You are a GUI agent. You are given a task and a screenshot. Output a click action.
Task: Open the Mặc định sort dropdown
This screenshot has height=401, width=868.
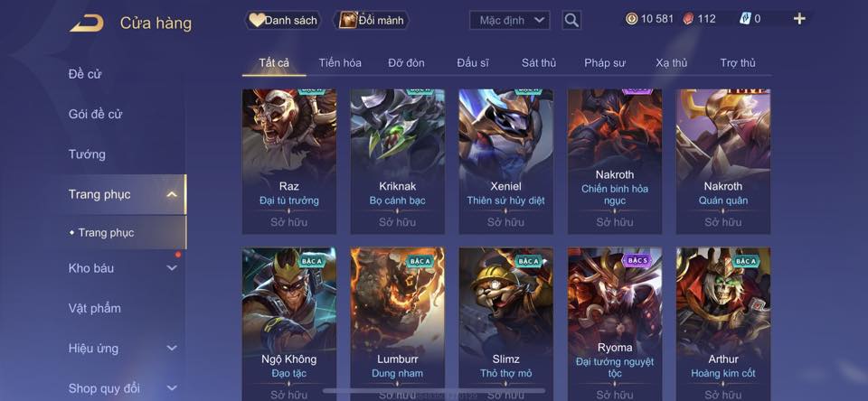(509, 21)
